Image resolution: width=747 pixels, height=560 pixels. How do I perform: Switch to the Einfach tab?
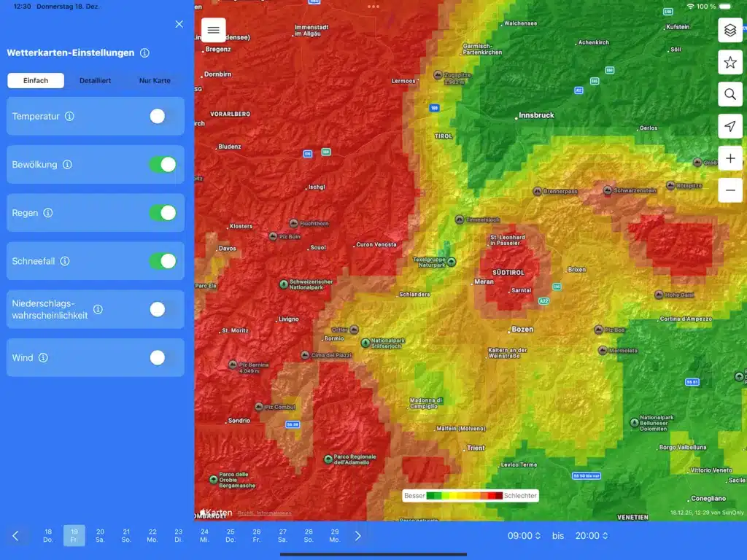coord(36,80)
